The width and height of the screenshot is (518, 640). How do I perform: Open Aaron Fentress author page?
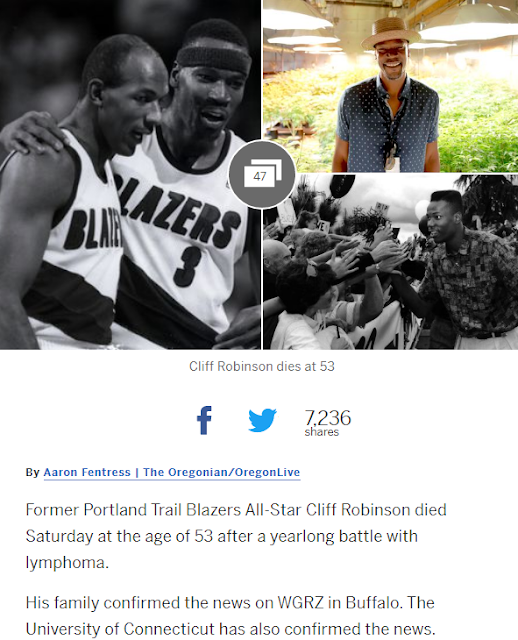coord(87,472)
